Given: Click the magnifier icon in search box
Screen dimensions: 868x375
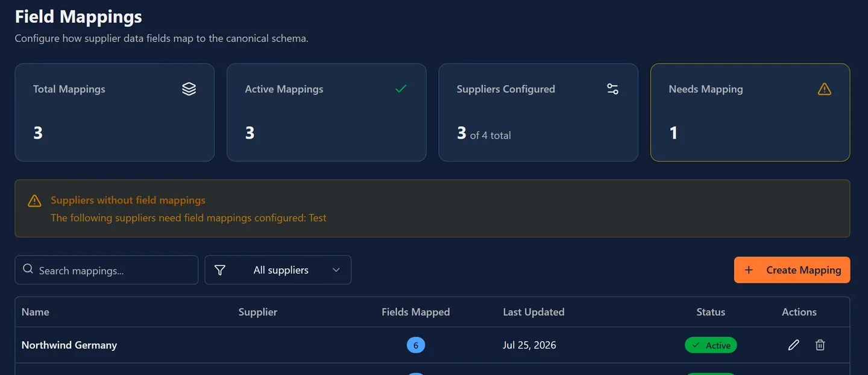Looking at the screenshot, I should click(x=28, y=269).
